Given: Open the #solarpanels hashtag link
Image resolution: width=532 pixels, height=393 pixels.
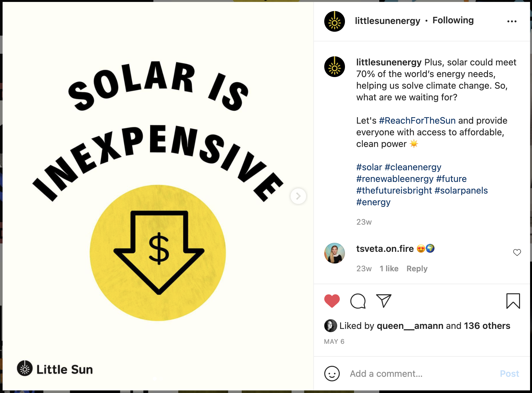Looking at the screenshot, I should coord(461,191).
